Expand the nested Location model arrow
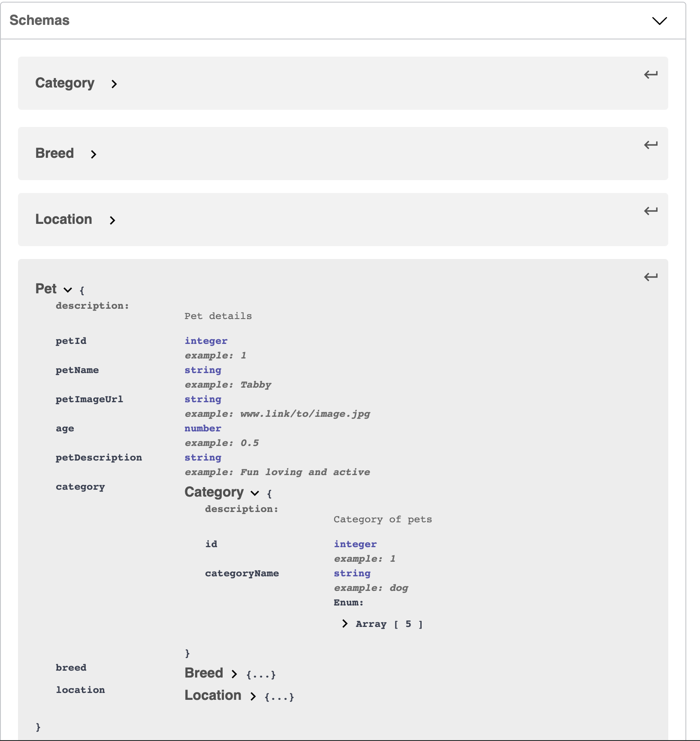This screenshot has height=741, width=700. (253, 696)
